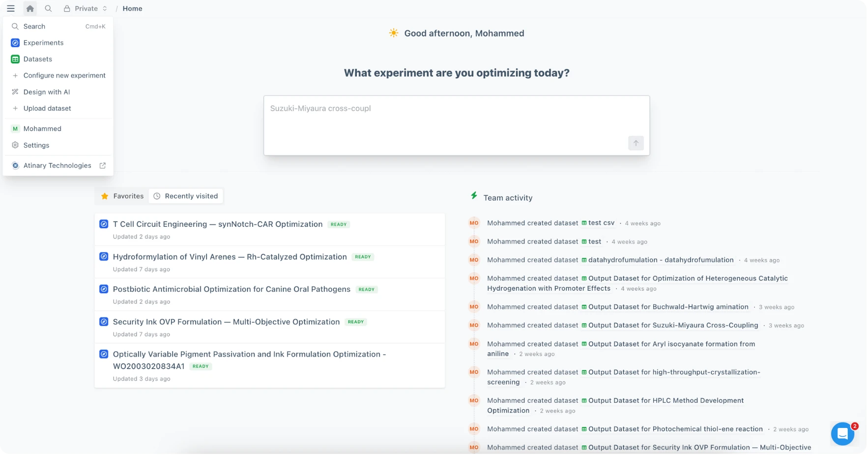Click '3 weeks ago' beside Buchwald-Hartwig amination

[x=777, y=307]
